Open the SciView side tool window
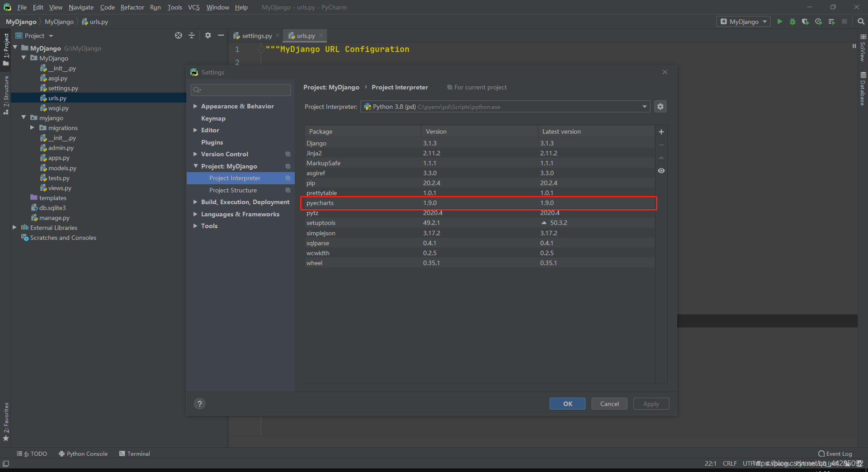This screenshot has width=868, height=472. point(863,48)
